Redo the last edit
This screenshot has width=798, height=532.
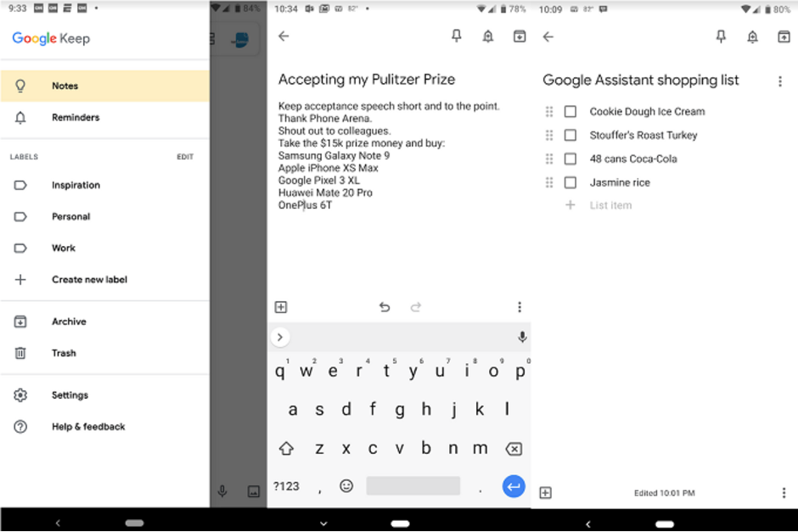(x=416, y=307)
